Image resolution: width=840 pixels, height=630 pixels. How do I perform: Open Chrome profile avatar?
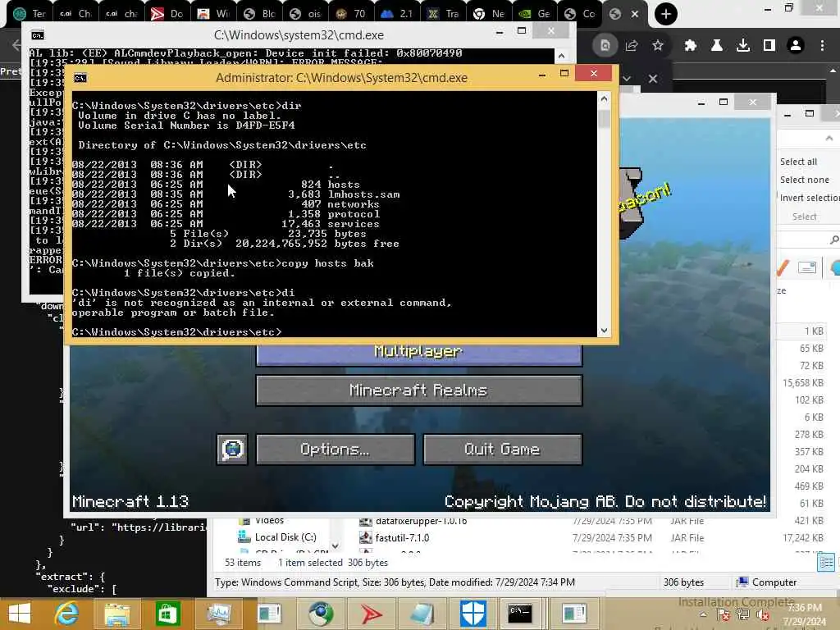pos(796,46)
